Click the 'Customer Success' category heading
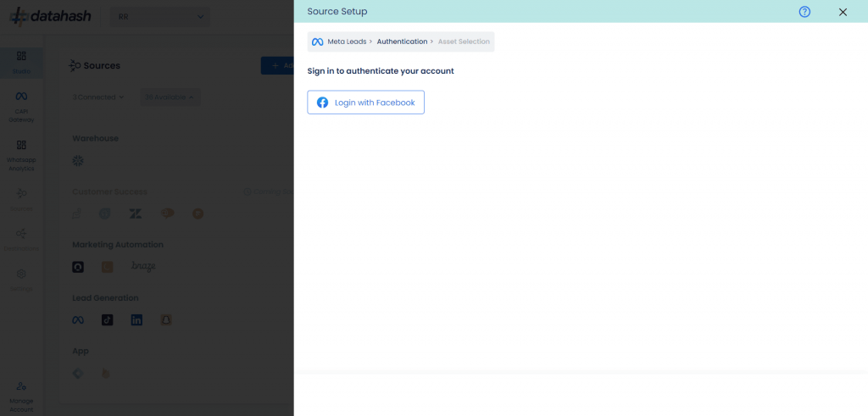This screenshot has height=416, width=868. (x=109, y=191)
